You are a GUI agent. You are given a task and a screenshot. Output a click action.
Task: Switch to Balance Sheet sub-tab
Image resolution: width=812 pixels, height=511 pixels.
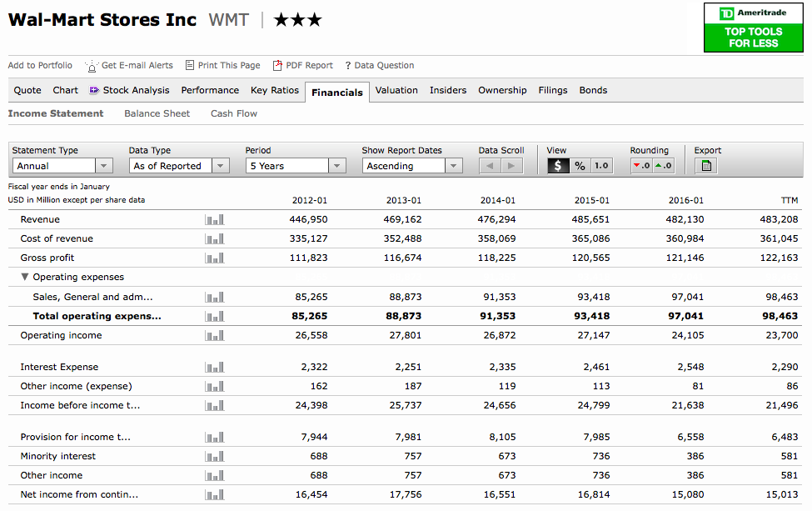pos(157,113)
